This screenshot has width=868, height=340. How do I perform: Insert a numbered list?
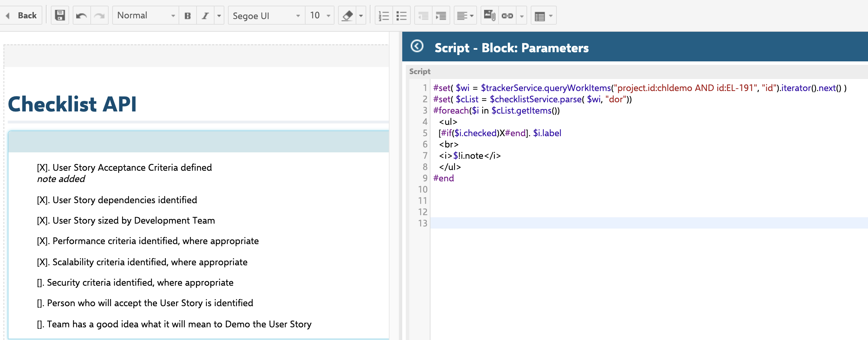pos(384,16)
